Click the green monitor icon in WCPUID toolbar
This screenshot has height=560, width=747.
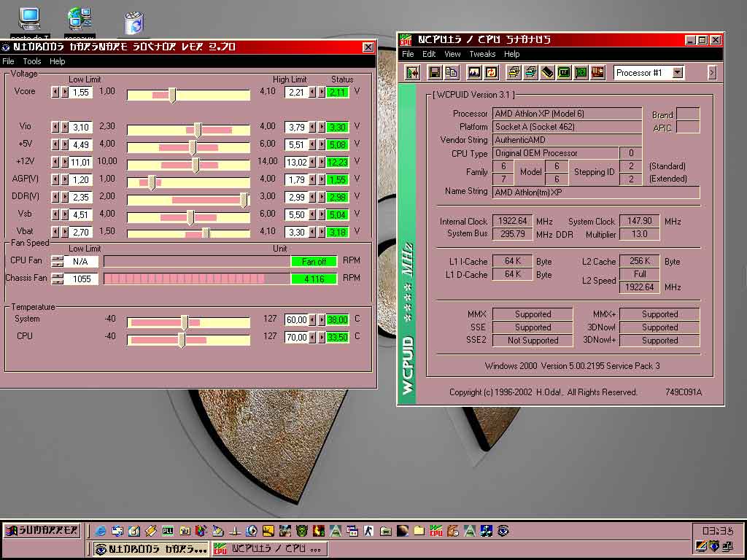(564, 72)
